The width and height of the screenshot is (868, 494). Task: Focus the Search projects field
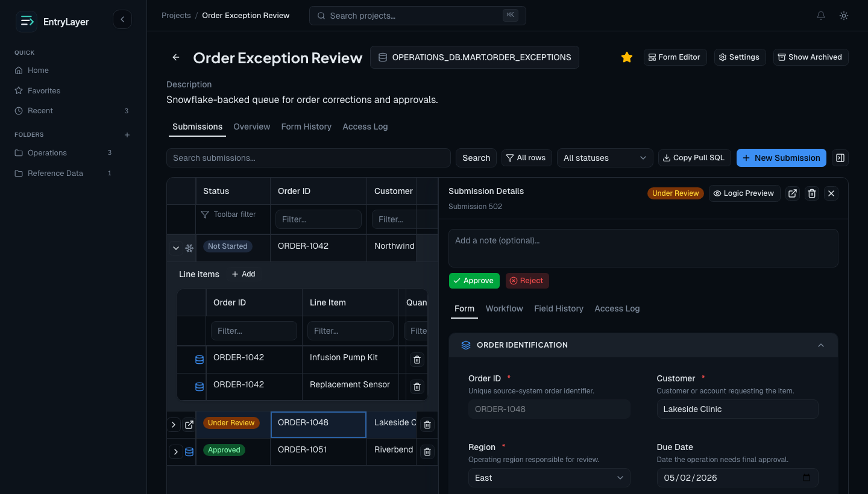(418, 16)
